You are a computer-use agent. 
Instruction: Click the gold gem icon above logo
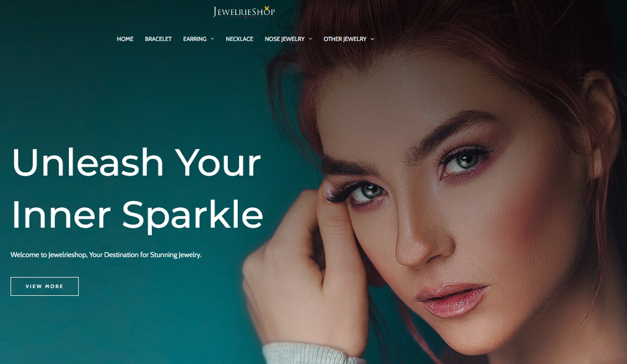click(x=267, y=8)
